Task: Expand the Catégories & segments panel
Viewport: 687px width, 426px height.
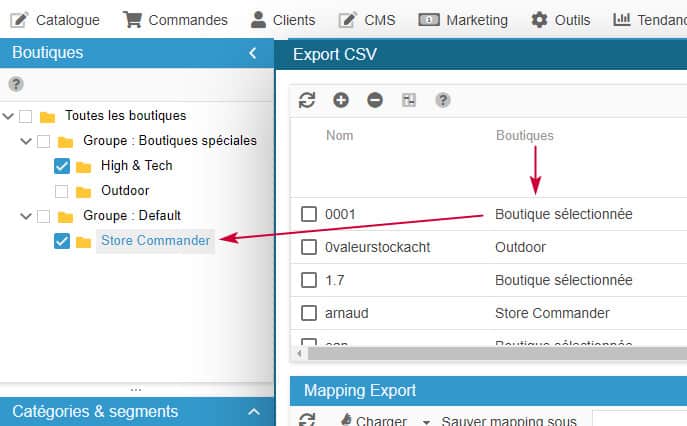Action: [x=253, y=411]
